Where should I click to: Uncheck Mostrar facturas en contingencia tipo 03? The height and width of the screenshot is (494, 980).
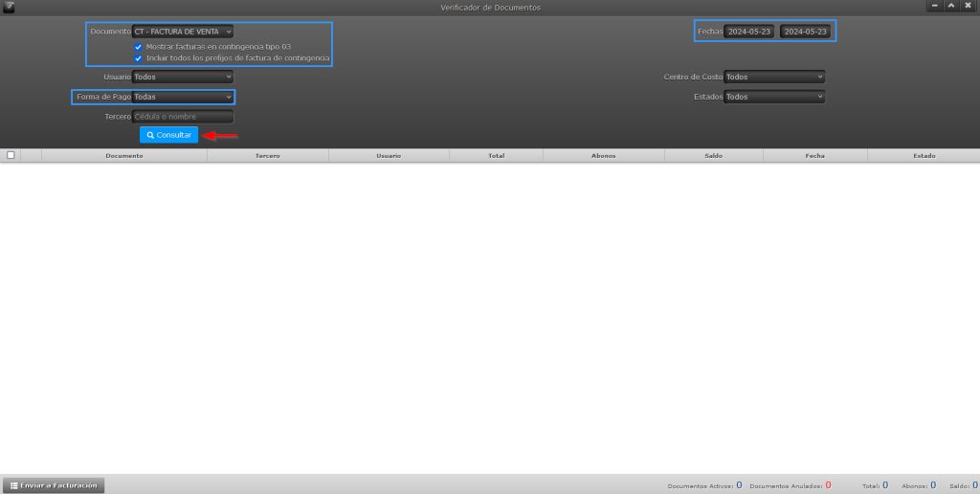139,46
